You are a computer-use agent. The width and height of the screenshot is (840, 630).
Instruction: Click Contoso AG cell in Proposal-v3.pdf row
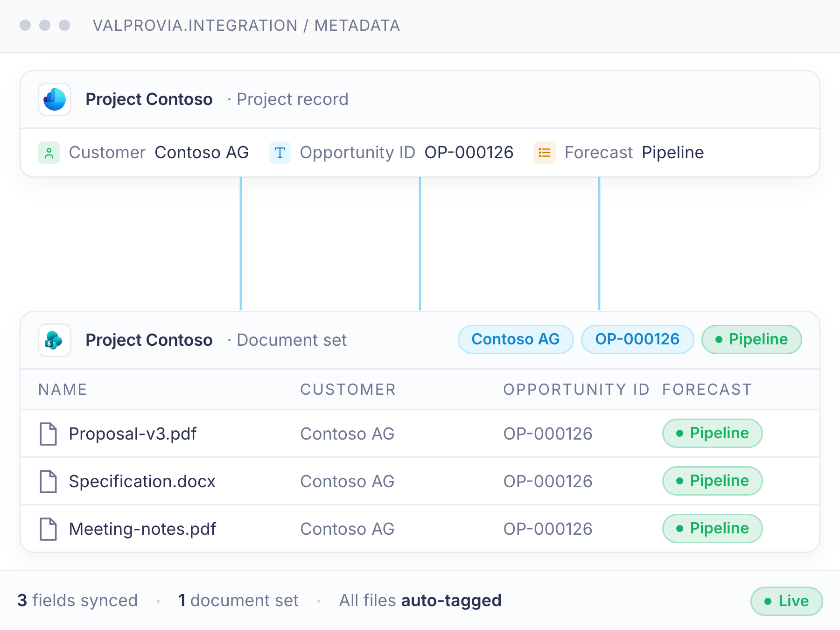pyautogui.click(x=348, y=434)
